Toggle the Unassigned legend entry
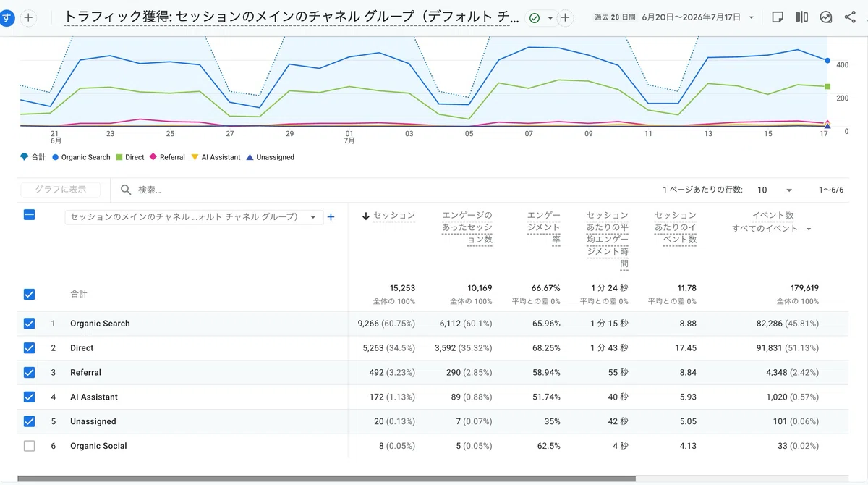Viewport: 868px width, 485px height. click(x=270, y=157)
